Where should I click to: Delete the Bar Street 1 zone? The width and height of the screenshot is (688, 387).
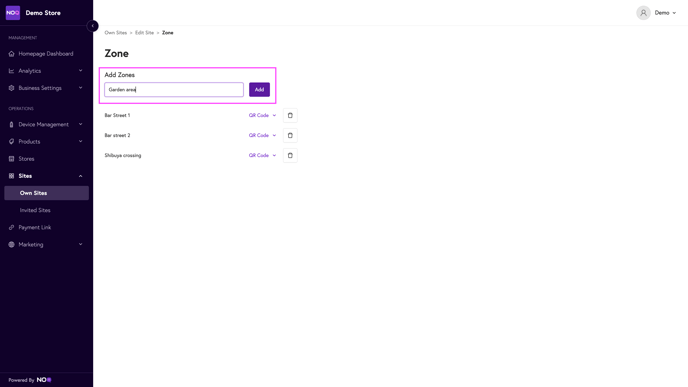pyautogui.click(x=290, y=115)
